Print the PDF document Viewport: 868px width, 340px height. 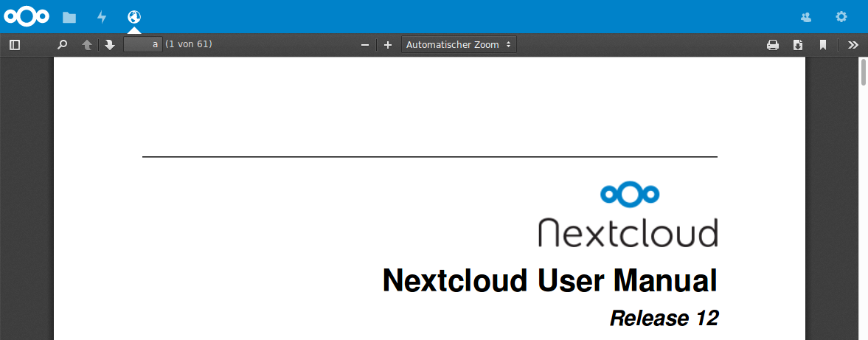click(773, 45)
